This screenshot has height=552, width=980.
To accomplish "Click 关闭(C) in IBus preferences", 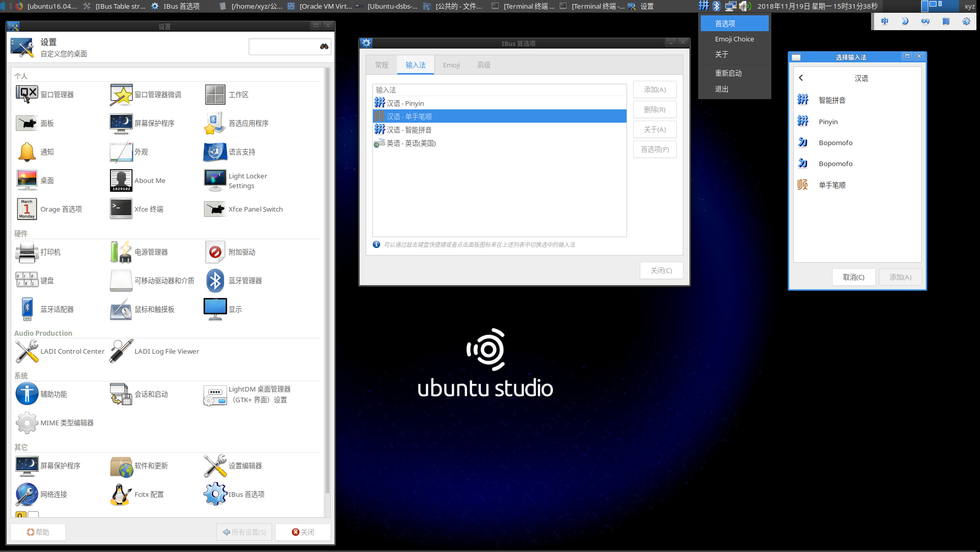I will [x=661, y=270].
